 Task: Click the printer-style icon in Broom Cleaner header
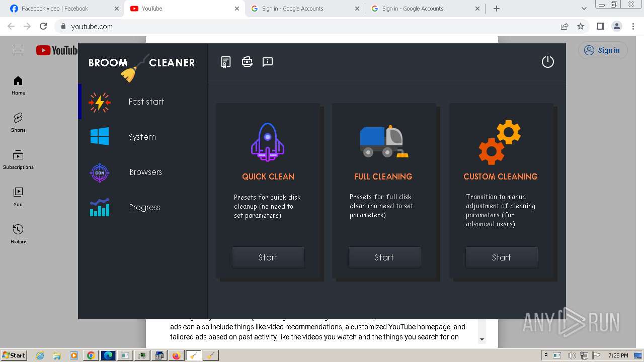tap(247, 62)
